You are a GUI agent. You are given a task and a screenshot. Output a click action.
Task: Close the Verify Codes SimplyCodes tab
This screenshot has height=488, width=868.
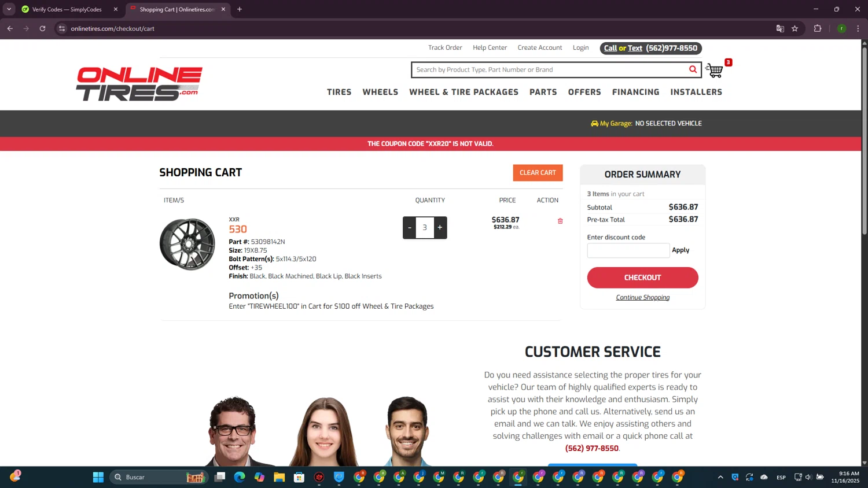[115, 9]
